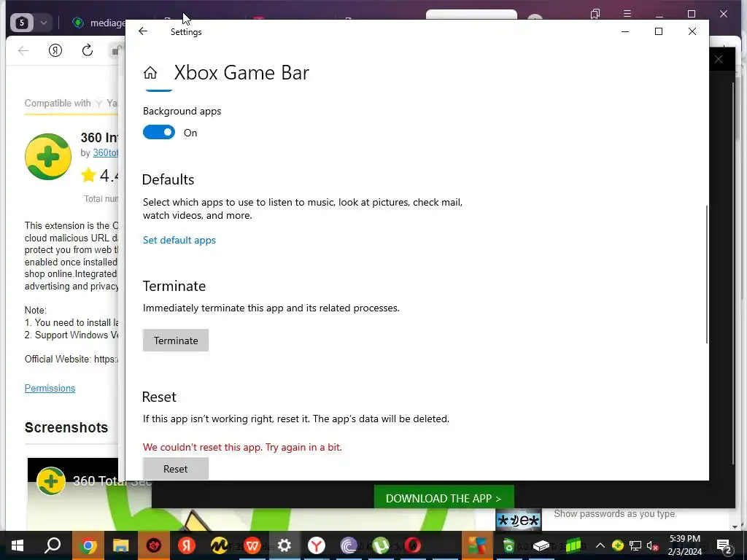Click DOWNLOAD THE APP green button

pyautogui.click(x=444, y=498)
